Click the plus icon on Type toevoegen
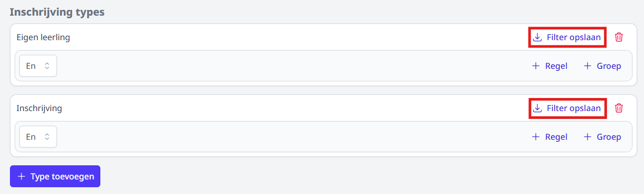The height and width of the screenshot is (194, 644). pyautogui.click(x=21, y=176)
